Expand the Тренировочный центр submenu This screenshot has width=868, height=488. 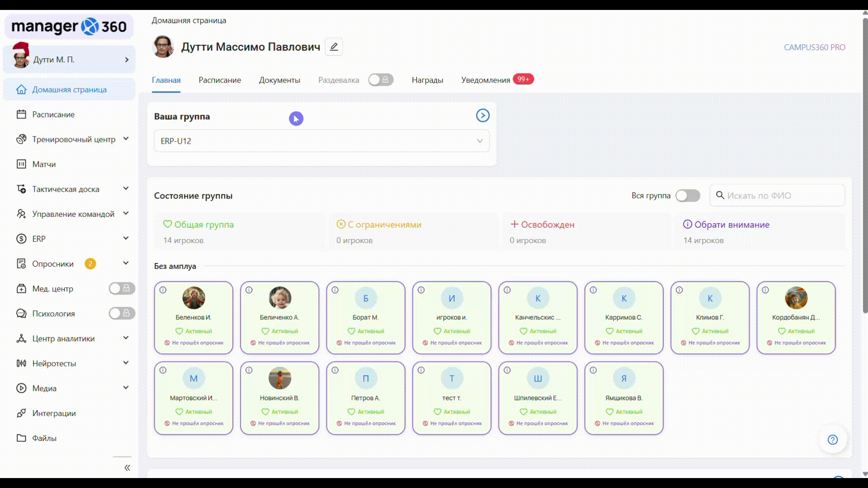tap(126, 139)
